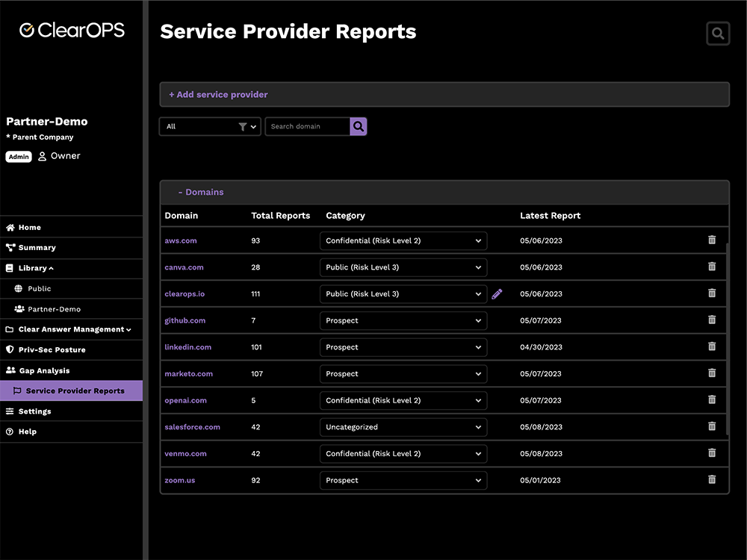747x560 pixels.
Task: Click the purple search domain magnifier button
Action: point(359,126)
